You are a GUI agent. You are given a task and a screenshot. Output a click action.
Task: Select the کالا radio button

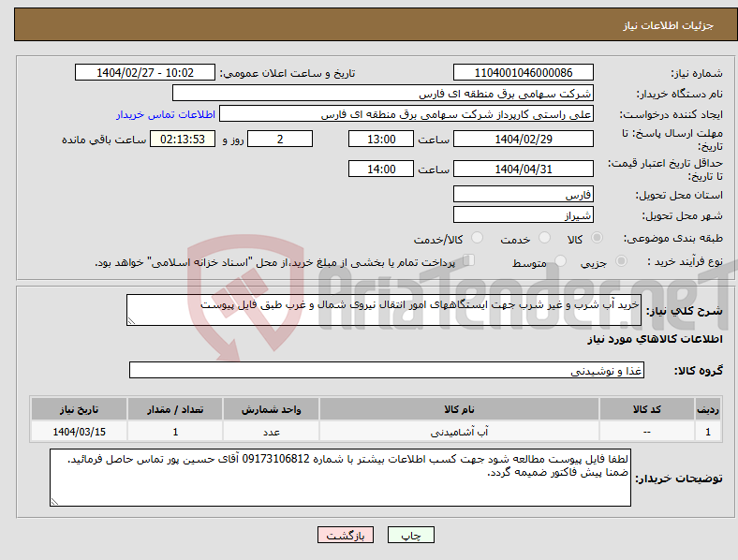597,238
